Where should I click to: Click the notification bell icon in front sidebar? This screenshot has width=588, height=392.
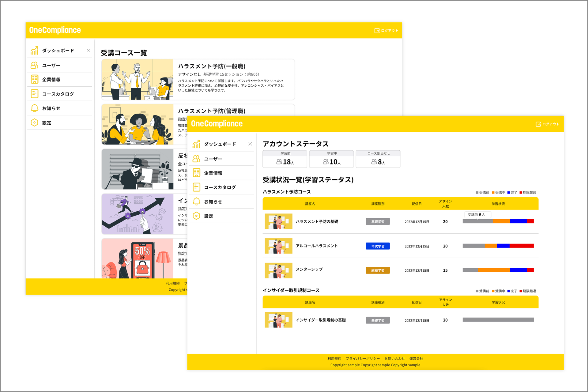pyautogui.click(x=196, y=202)
